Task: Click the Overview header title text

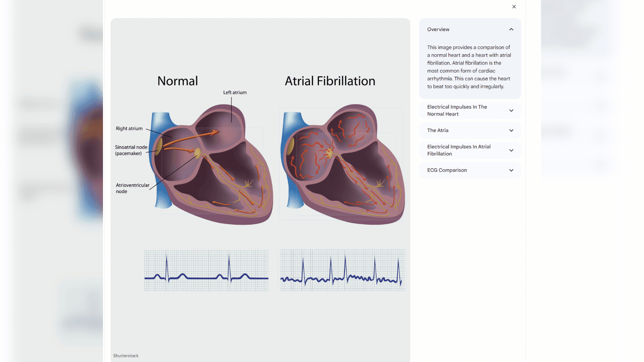Action: click(438, 29)
